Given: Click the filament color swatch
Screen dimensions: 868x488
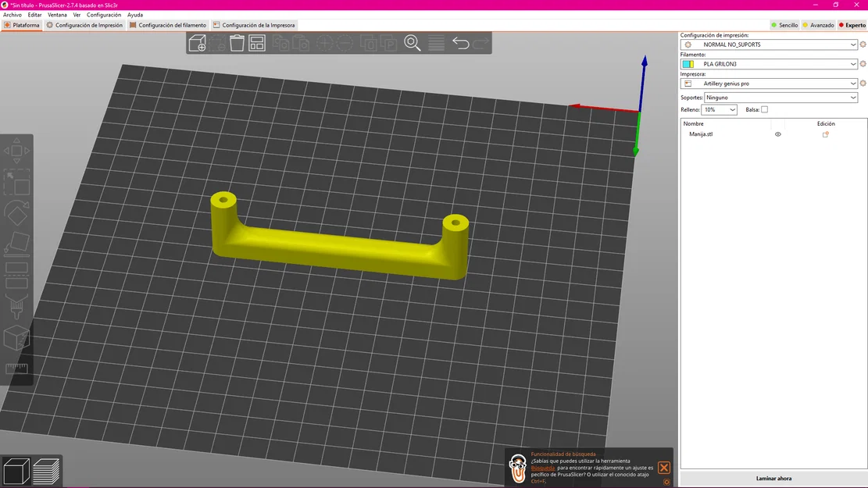Looking at the screenshot, I should [x=688, y=64].
